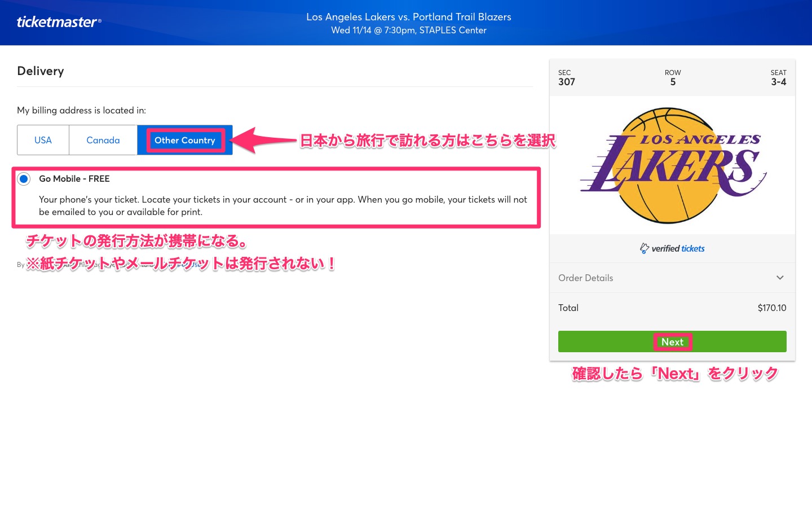
Task: Click the Total price $170.10
Action: [x=772, y=308]
